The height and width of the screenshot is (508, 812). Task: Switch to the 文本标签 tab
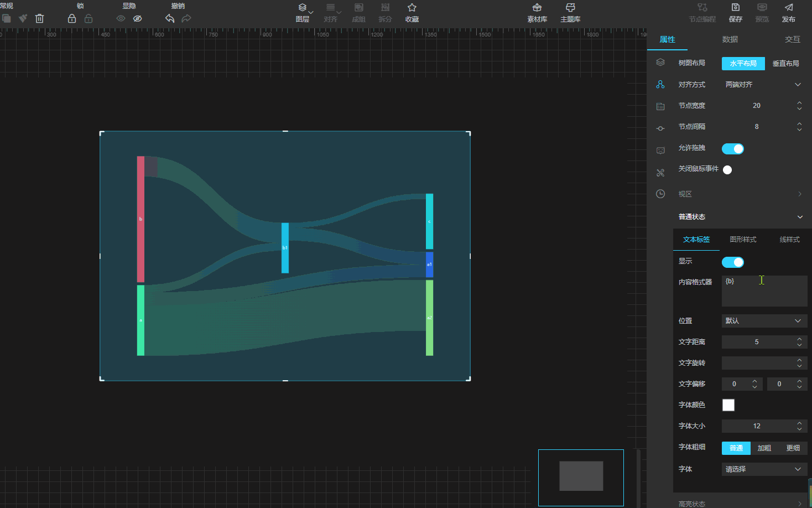click(x=696, y=240)
